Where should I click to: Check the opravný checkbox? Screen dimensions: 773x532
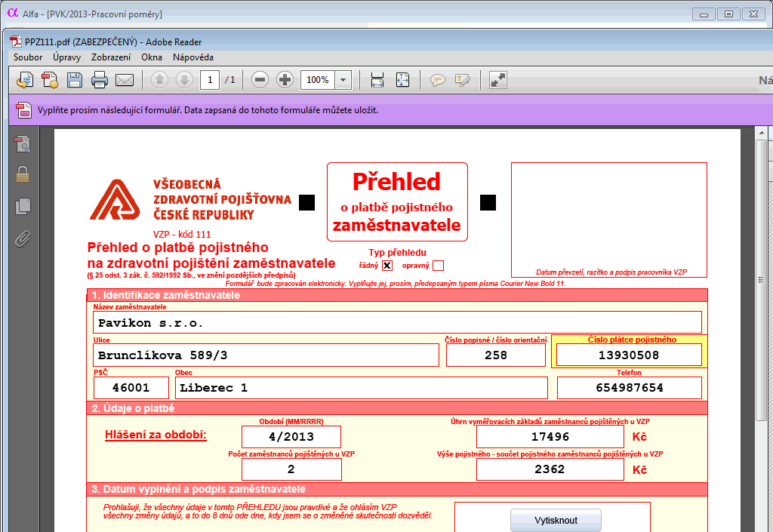click(439, 266)
